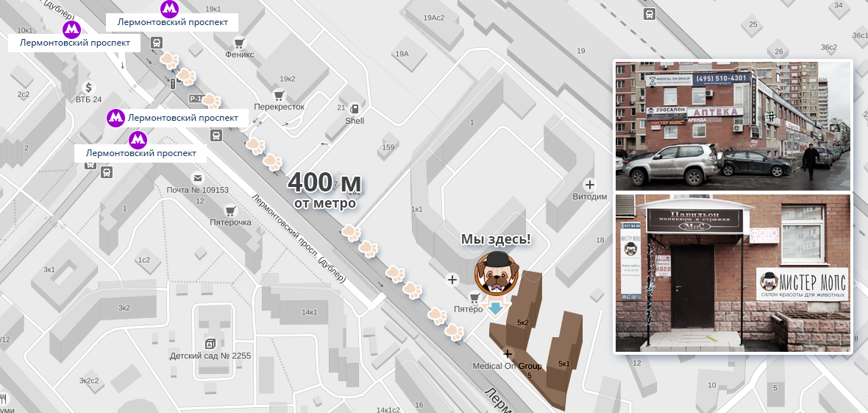Click the Medical On Group plus marker
This screenshot has width=868, height=413.
pos(508,353)
